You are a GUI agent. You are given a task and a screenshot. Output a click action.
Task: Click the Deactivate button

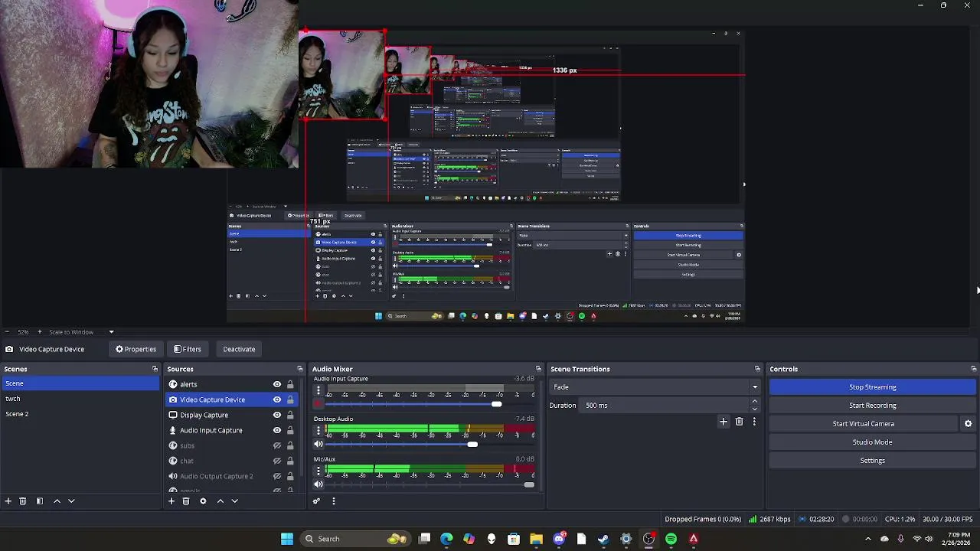click(x=239, y=349)
